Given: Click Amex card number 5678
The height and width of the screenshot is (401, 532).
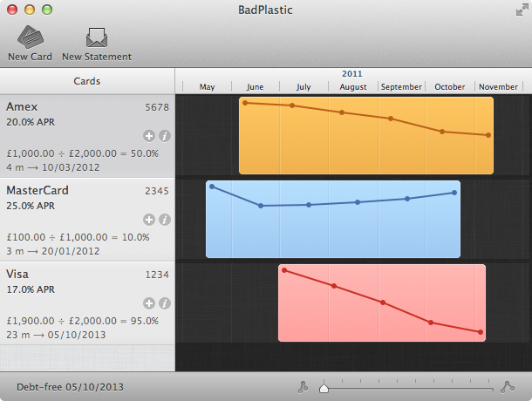Looking at the screenshot, I should [157, 107].
